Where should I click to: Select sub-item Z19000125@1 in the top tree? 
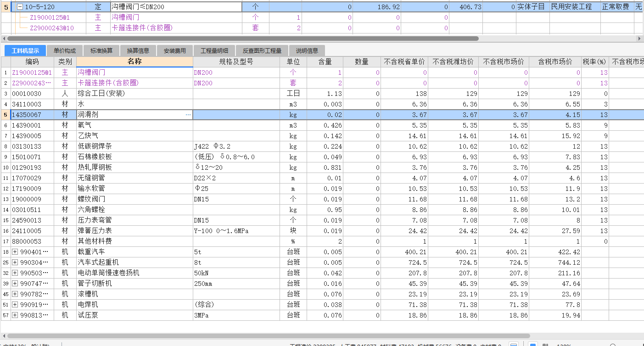pos(50,17)
